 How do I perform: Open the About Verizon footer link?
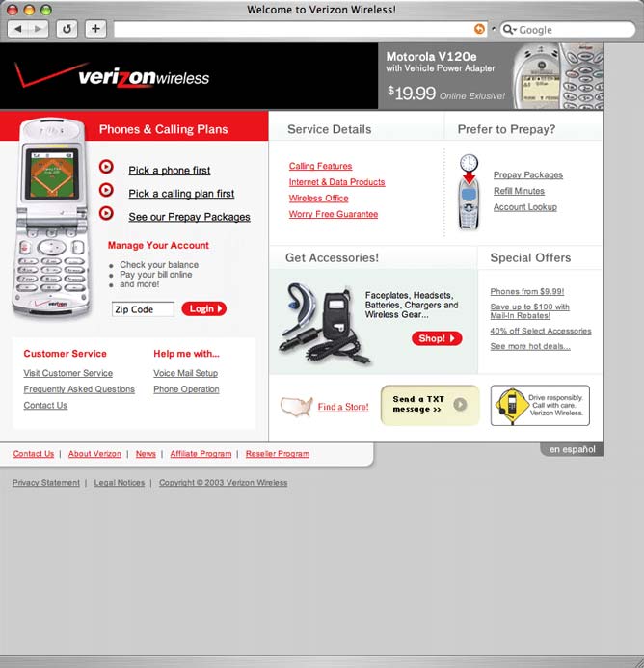point(94,454)
